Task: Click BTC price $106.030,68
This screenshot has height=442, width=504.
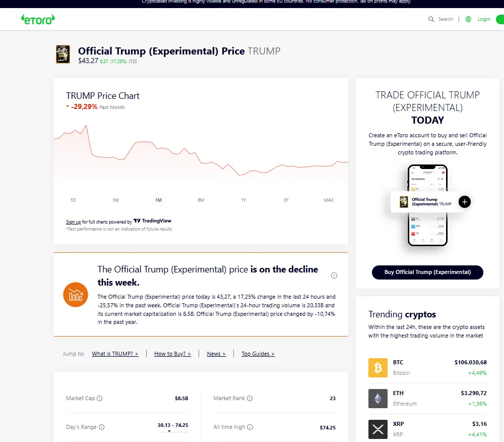Action: point(471,363)
